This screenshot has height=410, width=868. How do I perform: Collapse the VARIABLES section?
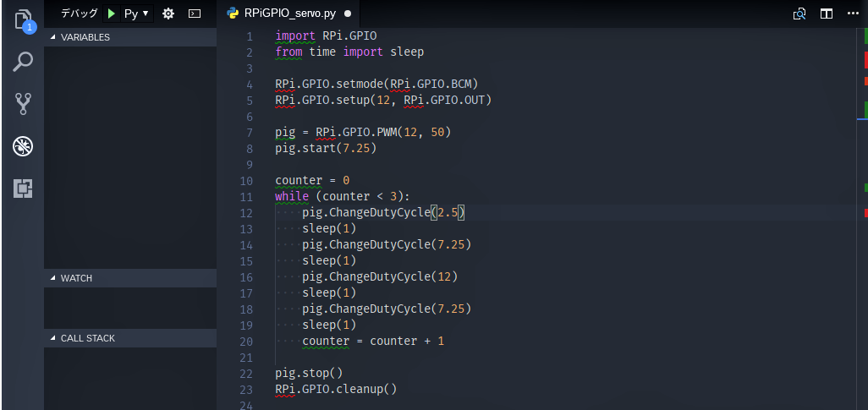point(53,37)
